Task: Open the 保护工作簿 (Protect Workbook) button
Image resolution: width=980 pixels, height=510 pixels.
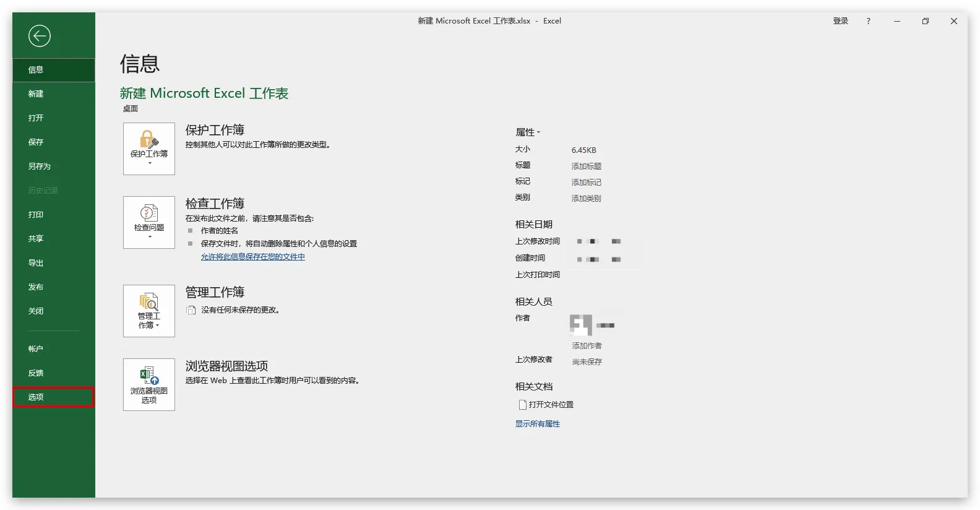Action: 149,149
